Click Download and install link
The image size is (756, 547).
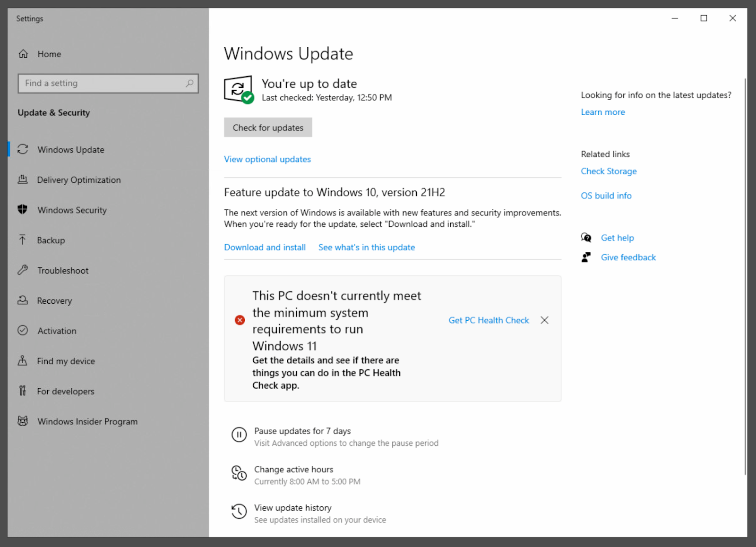click(265, 247)
